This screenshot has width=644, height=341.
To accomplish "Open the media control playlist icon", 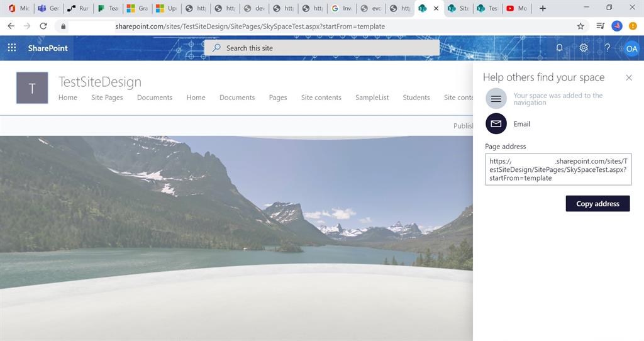I will pos(601,26).
